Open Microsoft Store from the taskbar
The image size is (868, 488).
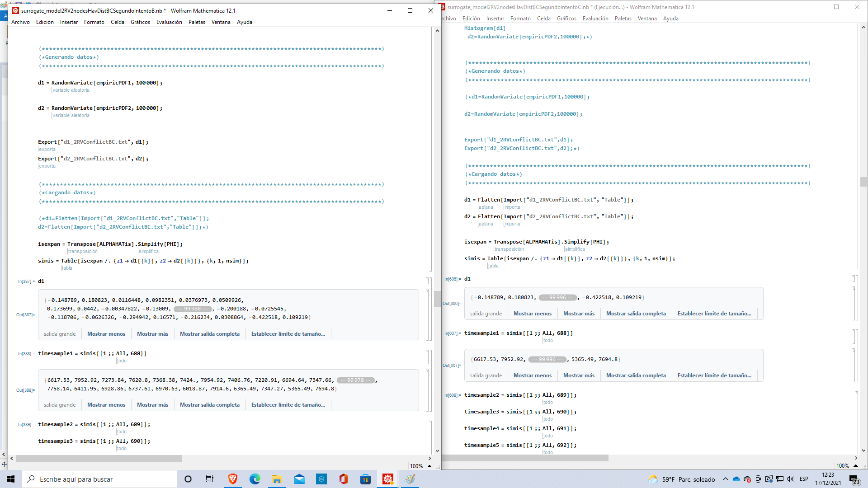coord(366,479)
